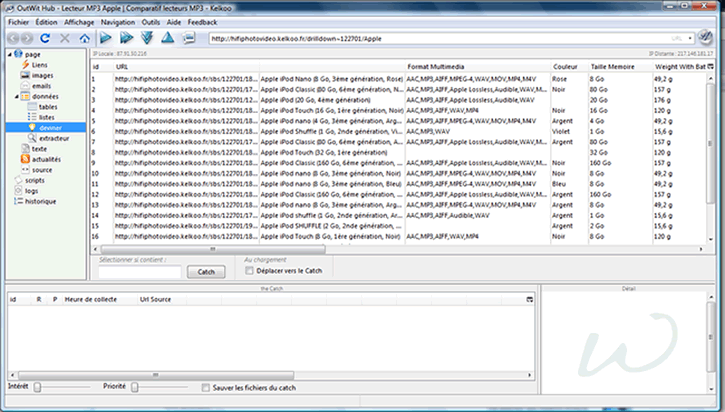Viewport: 725px width, 412px height.
Task: Collapse the 'page' tree node arrow
Action: (10, 55)
